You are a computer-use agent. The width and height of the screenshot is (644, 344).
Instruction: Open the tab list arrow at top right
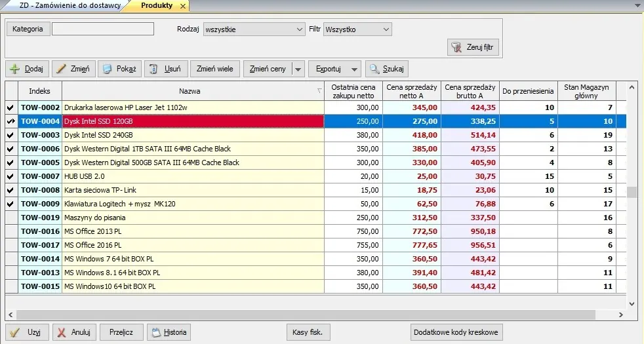[638, 6]
